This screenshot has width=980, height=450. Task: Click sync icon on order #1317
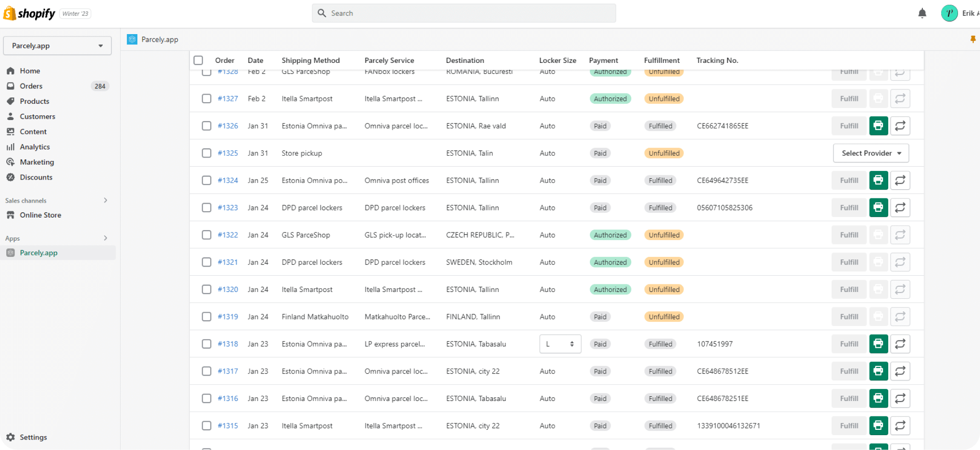(x=900, y=371)
